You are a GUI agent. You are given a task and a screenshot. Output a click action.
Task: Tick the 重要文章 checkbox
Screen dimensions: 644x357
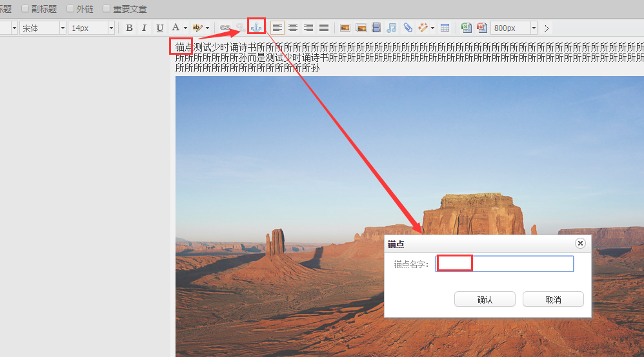click(107, 9)
